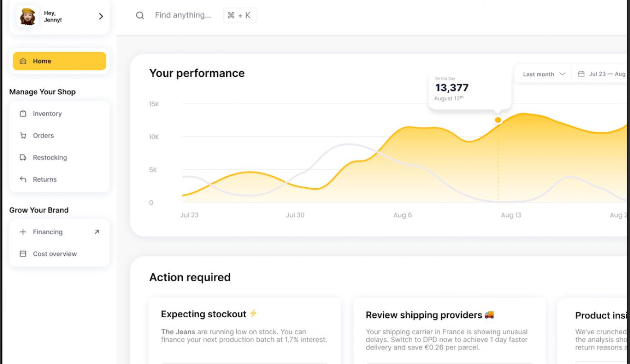The image size is (630, 364).
Task: Navigate to Returns
Action: (x=59, y=179)
